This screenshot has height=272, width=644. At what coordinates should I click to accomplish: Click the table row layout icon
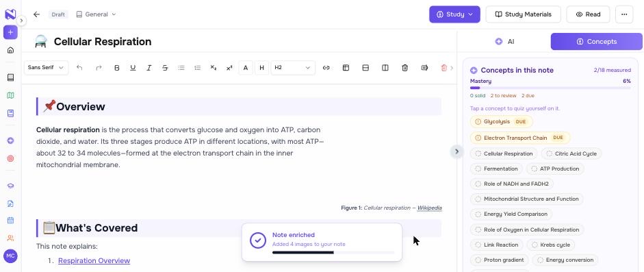click(x=365, y=68)
